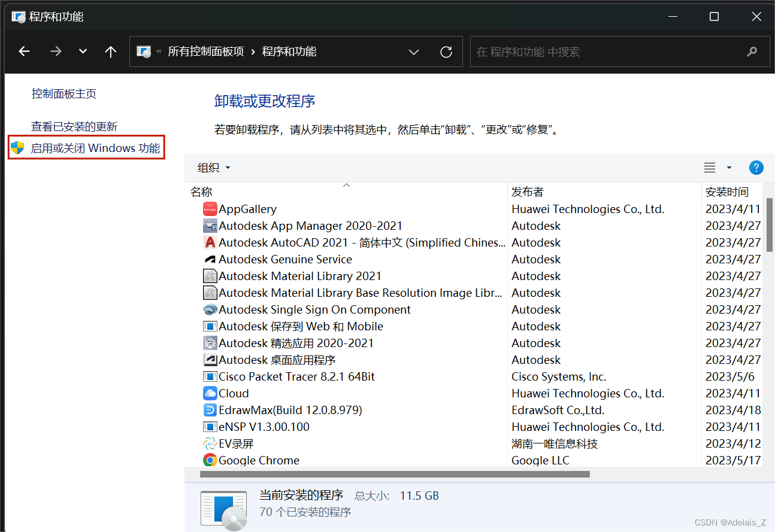Go up one level with up arrow
This screenshot has width=775, height=532.
[111, 51]
